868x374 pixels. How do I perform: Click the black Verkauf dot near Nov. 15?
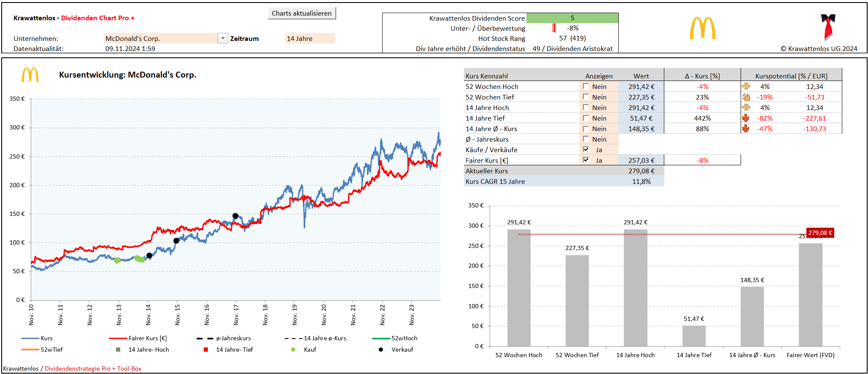coord(176,241)
